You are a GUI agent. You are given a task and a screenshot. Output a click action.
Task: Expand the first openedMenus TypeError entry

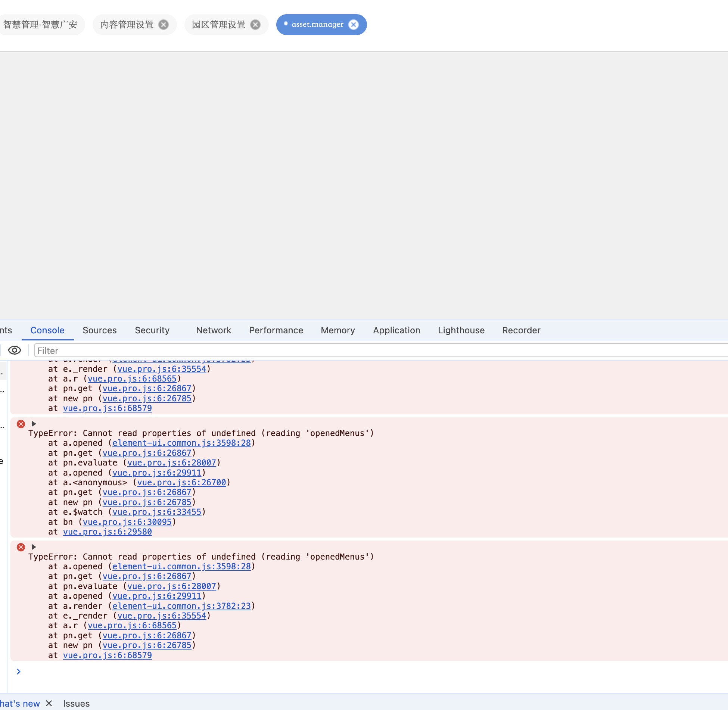[x=34, y=424]
